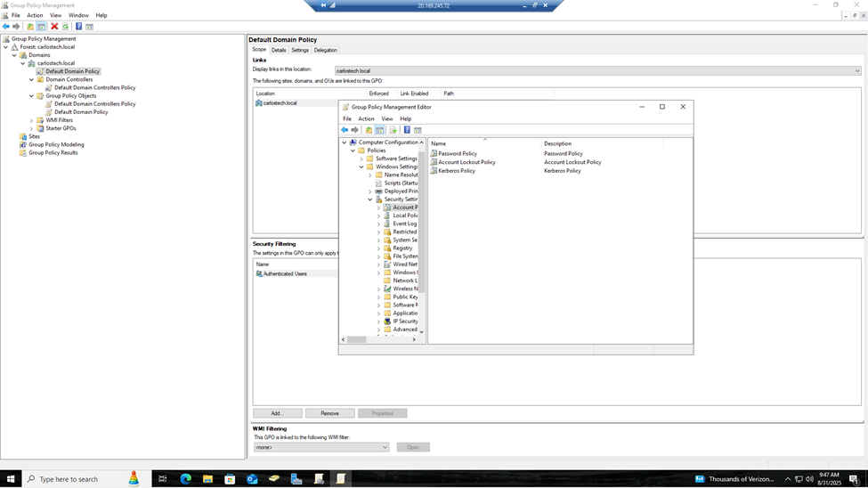868x488 pixels.
Task: Open Microsoft Edge from the taskbar
Action: pos(185,479)
